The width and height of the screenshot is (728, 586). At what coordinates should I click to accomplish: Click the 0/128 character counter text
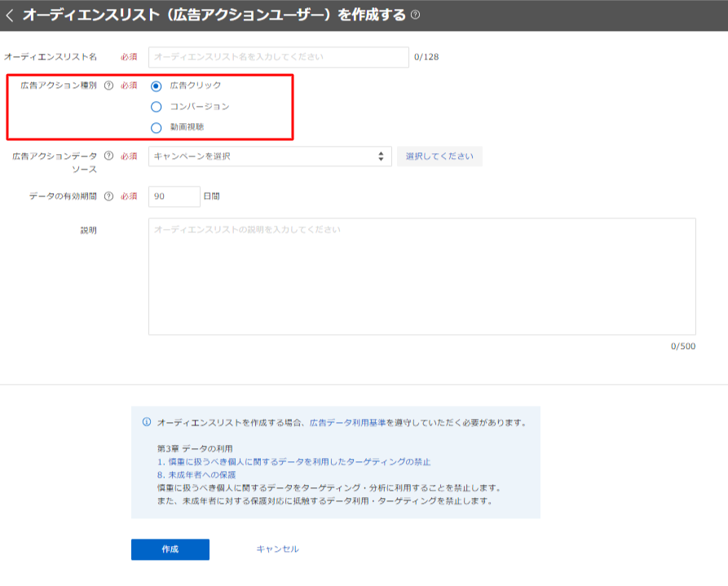coord(426,57)
